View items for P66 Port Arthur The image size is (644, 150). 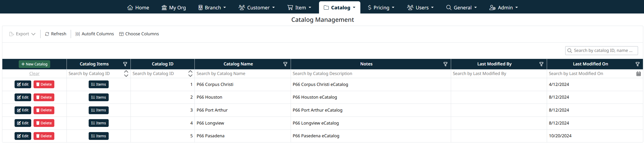click(x=99, y=110)
